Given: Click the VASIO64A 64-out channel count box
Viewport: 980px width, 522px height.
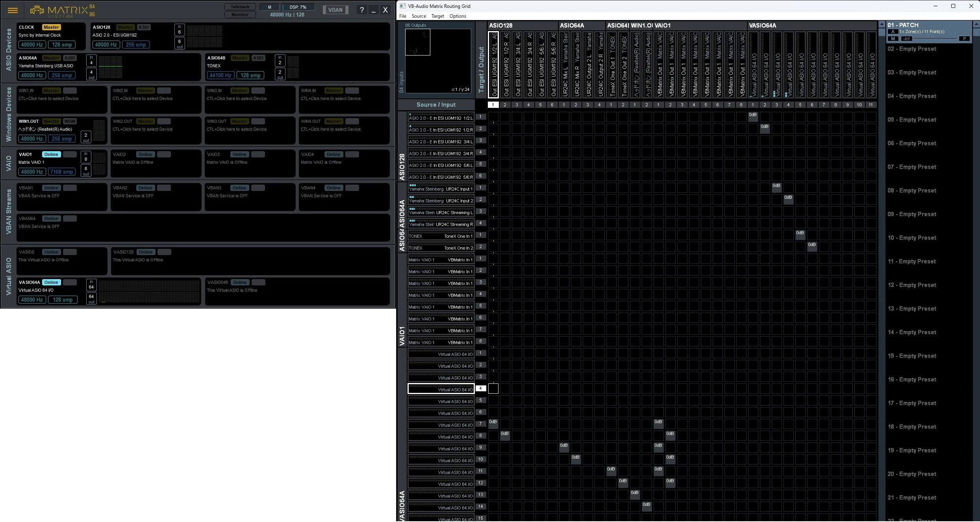Looking at the screenshot, I should (91, 298).
